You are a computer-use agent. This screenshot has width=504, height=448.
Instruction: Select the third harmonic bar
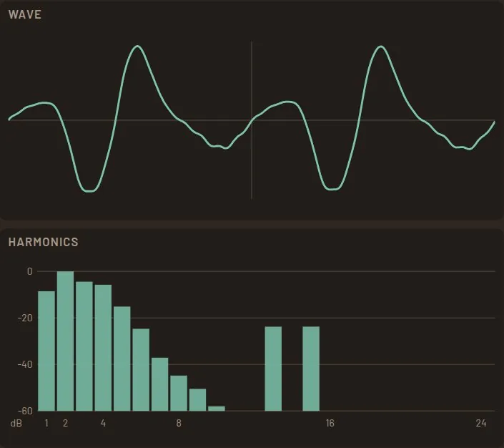click(84, 346)
